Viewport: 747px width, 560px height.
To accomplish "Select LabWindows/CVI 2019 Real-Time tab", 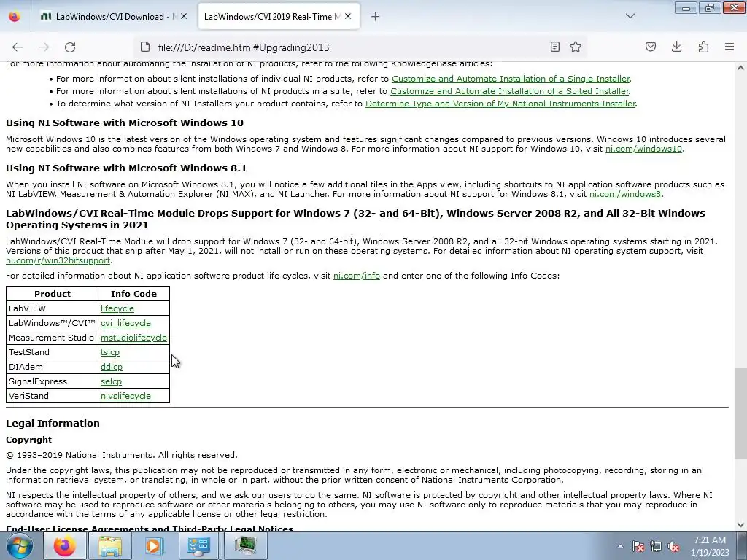I will pos(279,16).
